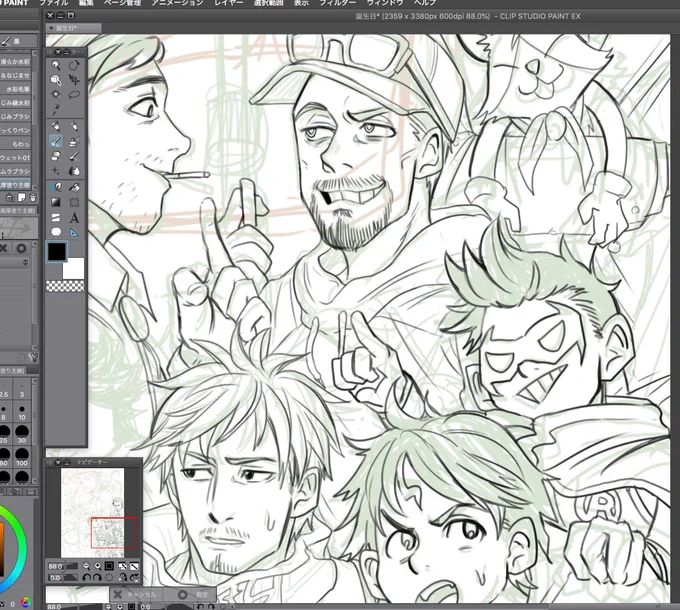Open wrench sub tool detail settings
The image size is (680, 610).
pyautogui.click(x=34, y=357)
